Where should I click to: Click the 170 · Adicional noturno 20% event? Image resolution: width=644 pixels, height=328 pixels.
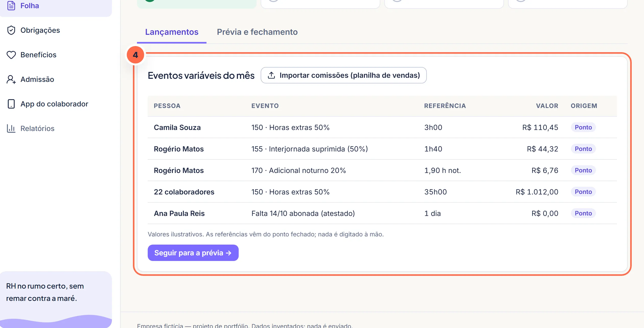pyautogui.click(x=298, y=170)
